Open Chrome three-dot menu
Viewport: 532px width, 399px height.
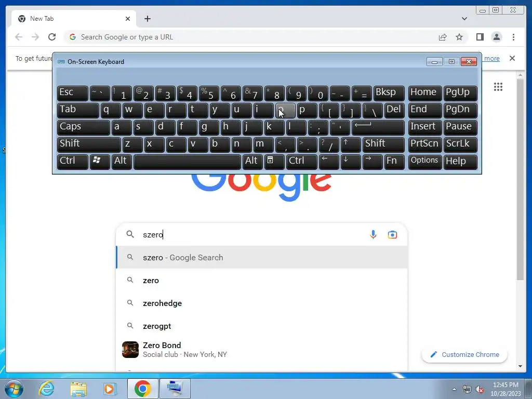513,37
